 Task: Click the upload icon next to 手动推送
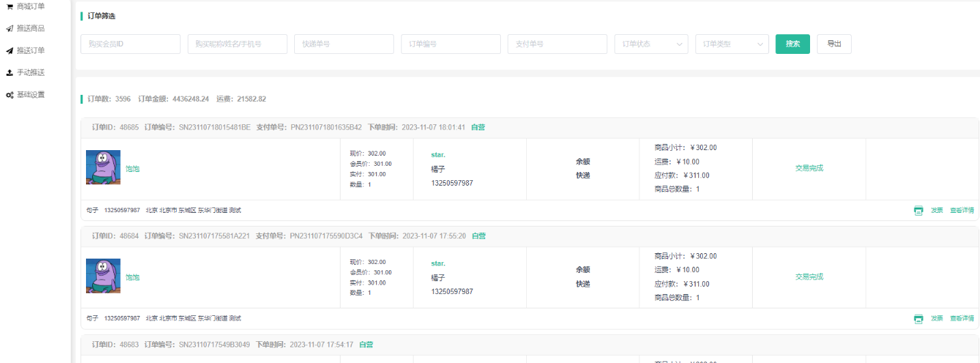pos(10,72)
